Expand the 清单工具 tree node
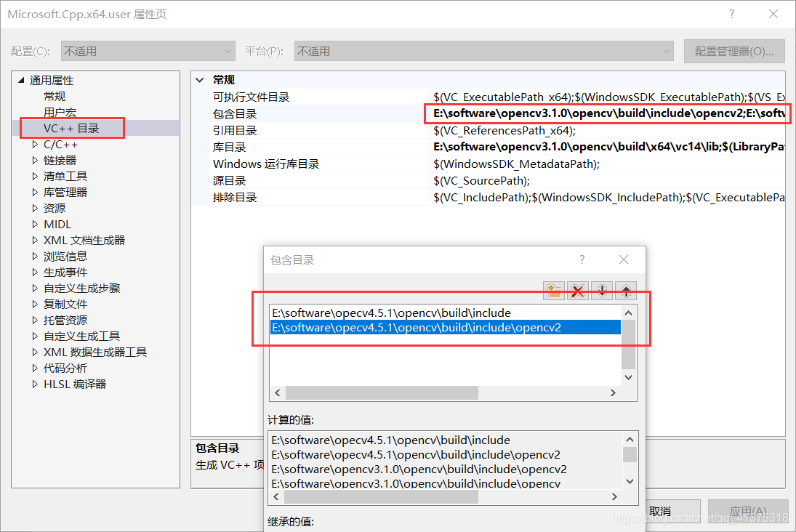This screenshot has height=532, width=796. [x=35, y=177]
